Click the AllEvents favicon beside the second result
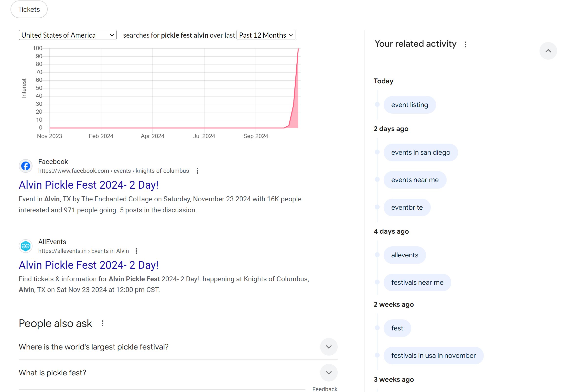The image size is (561, 392). tap(25, 246)
